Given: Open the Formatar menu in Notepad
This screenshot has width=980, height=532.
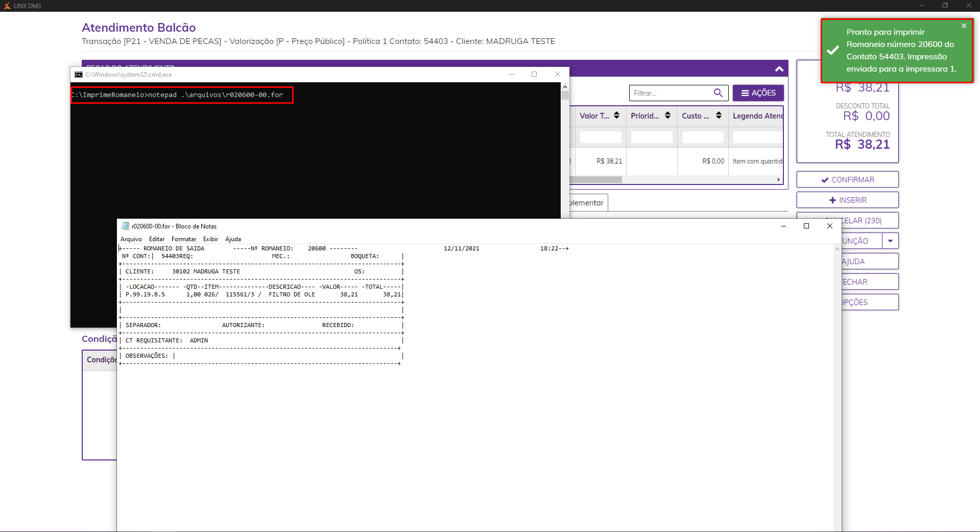Looking at the screenshot, I should pos(184,239).
